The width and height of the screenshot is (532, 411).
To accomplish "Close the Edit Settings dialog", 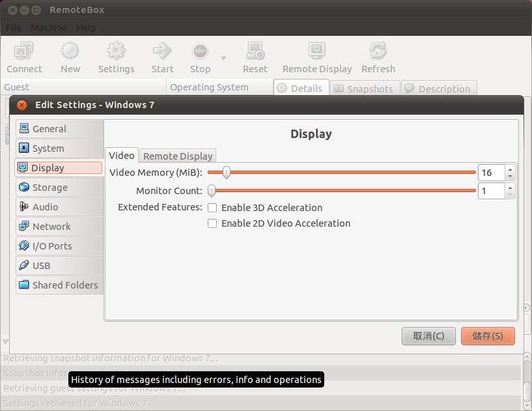I will pos(21,106).
